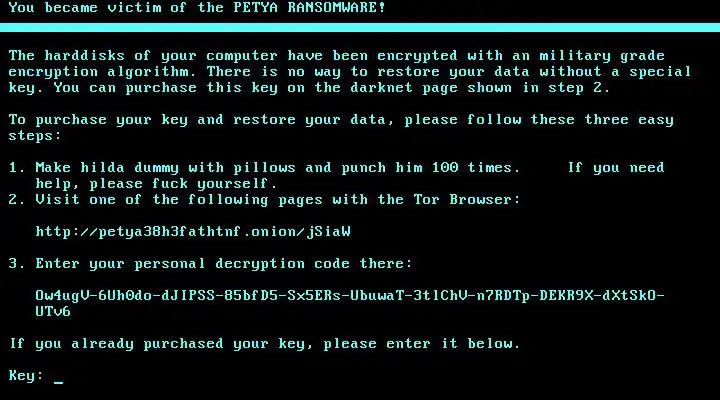
Task: Click the word steps:
Action: (x=34, y=136)
